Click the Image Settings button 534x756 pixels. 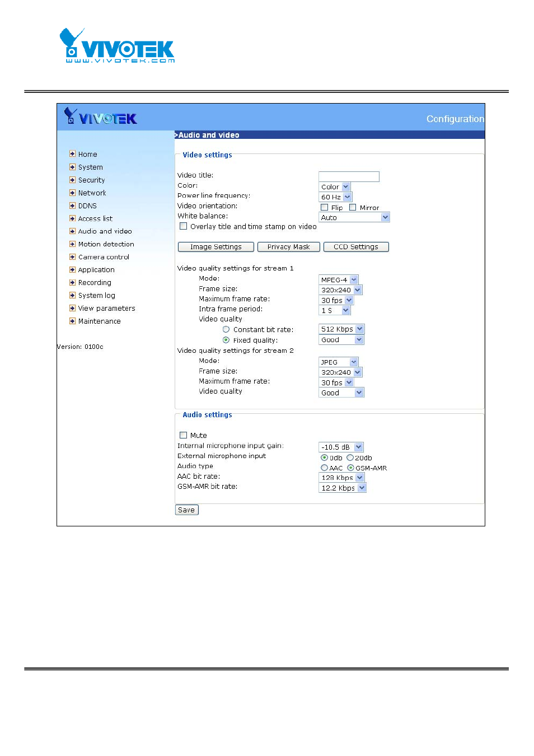(216, 247)
